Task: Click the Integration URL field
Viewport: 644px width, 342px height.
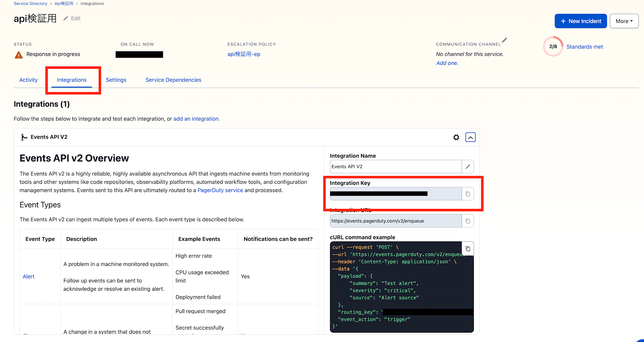Action: coord(396,221)
